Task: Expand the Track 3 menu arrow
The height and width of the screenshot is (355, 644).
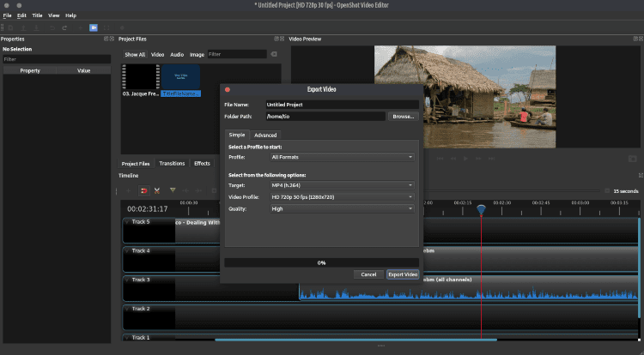Action: 127,280
